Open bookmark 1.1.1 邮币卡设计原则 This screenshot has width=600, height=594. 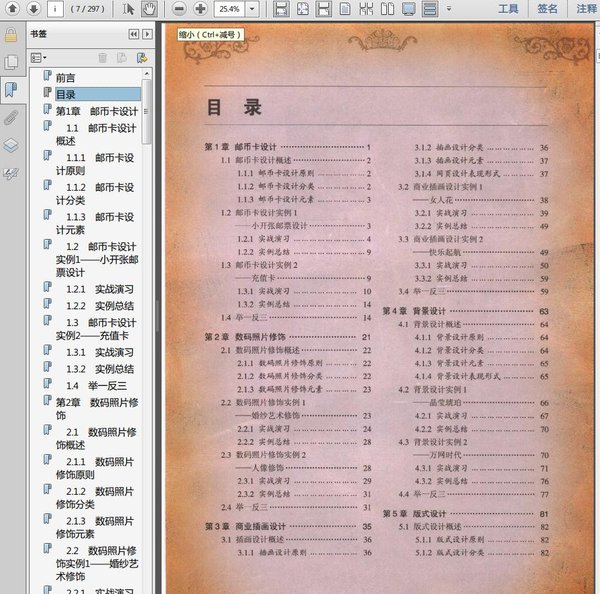pyautogui.click(x=95, y=164)
